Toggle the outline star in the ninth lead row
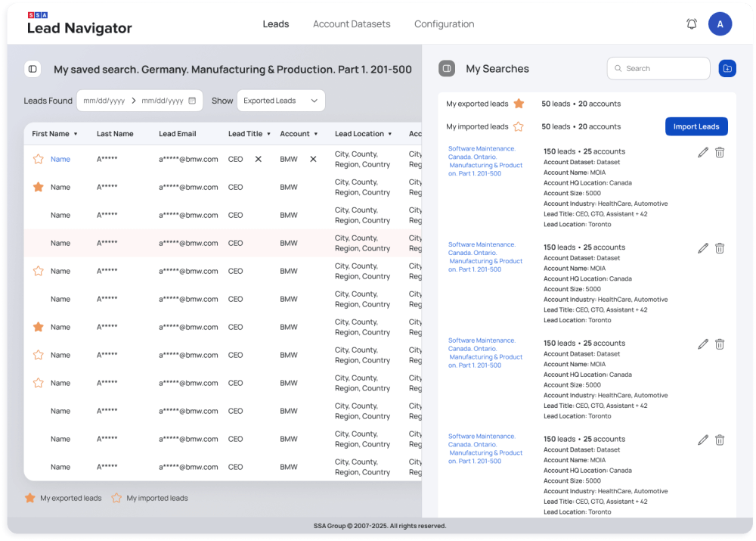This screenshot has width=756, height=541. tap(38, 383)
